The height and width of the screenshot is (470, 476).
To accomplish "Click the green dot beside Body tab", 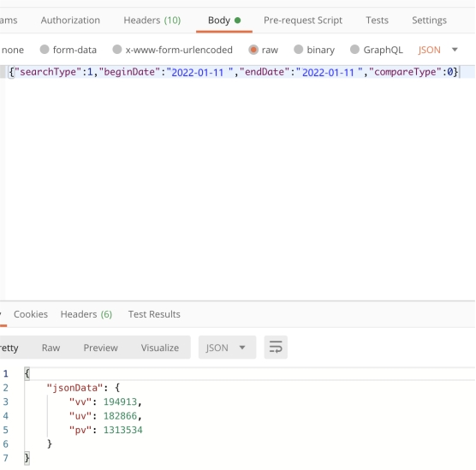I will [x=238, y=21].
